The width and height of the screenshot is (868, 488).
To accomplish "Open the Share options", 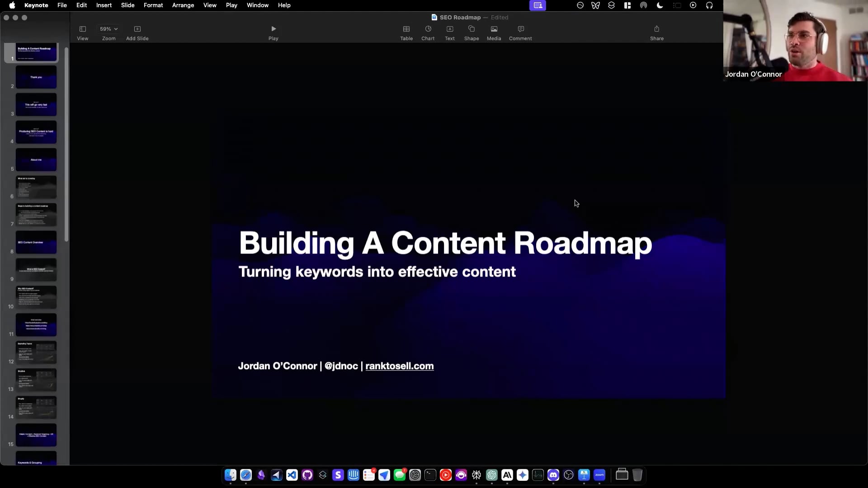I will pos(656,32).
